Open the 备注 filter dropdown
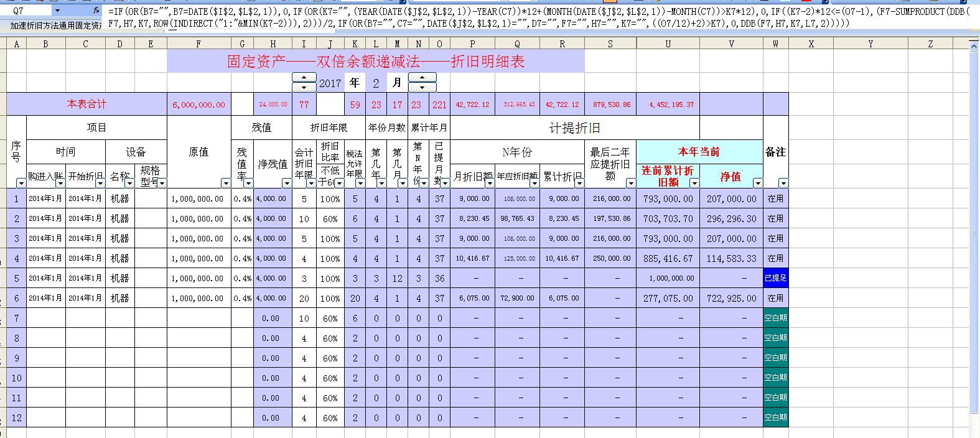The width and height of the screenshot is (980, 438). point(783,183)
